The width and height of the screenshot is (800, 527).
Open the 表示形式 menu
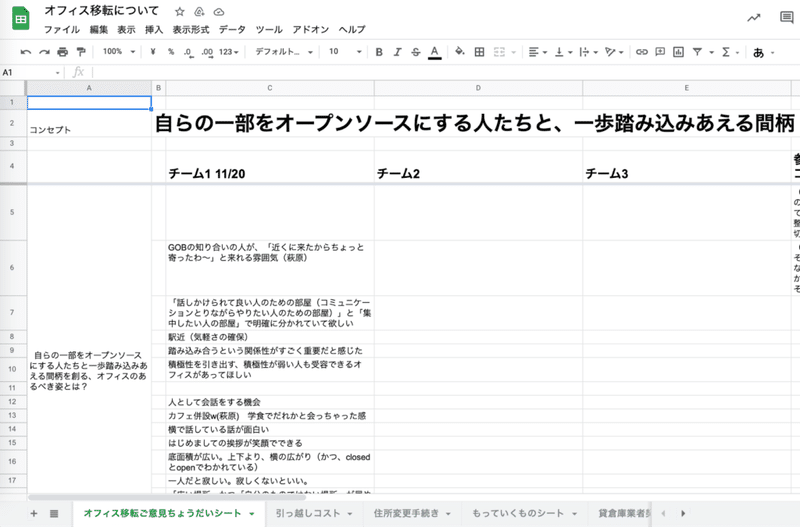click(x=190, y=30)
